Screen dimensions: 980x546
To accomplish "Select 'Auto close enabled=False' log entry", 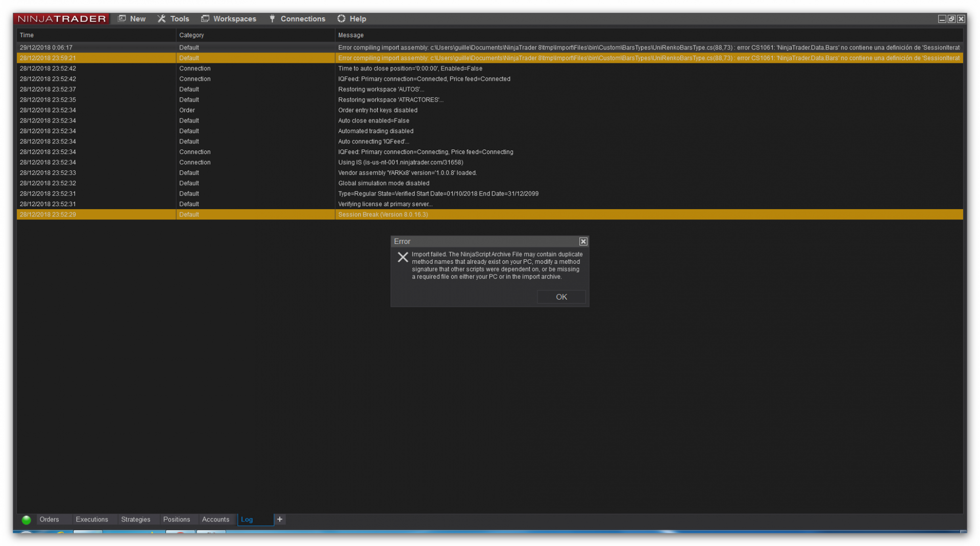I will point(490,121).
